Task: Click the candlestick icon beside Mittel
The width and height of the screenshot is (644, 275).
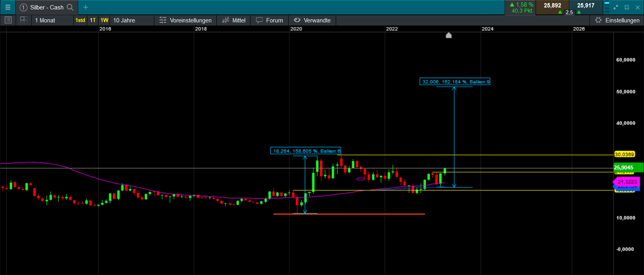Action: 226,20
